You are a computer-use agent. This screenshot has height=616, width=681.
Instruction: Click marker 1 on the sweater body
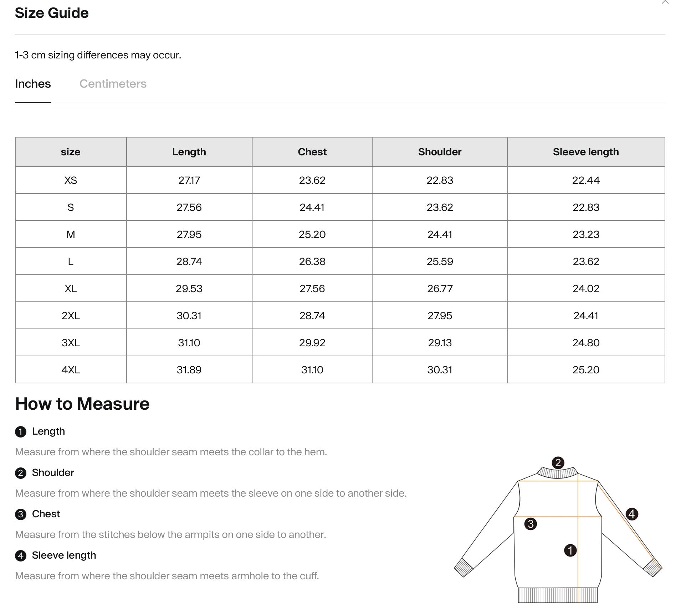[570, 550]
